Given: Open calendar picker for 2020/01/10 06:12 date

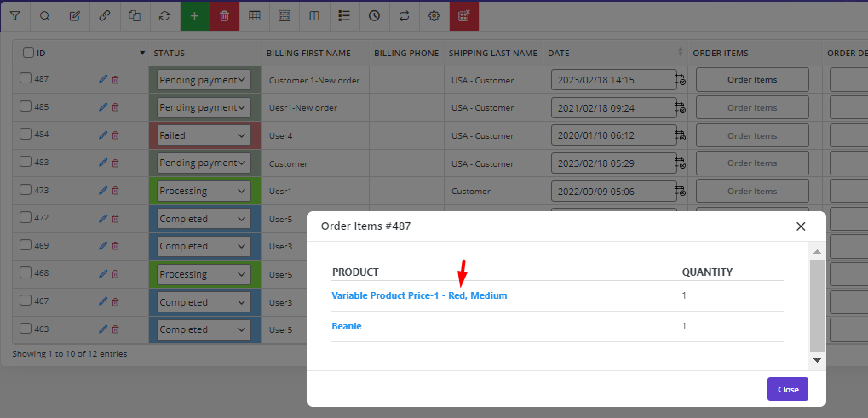Looking at the screenshot, I should [680, 135].
